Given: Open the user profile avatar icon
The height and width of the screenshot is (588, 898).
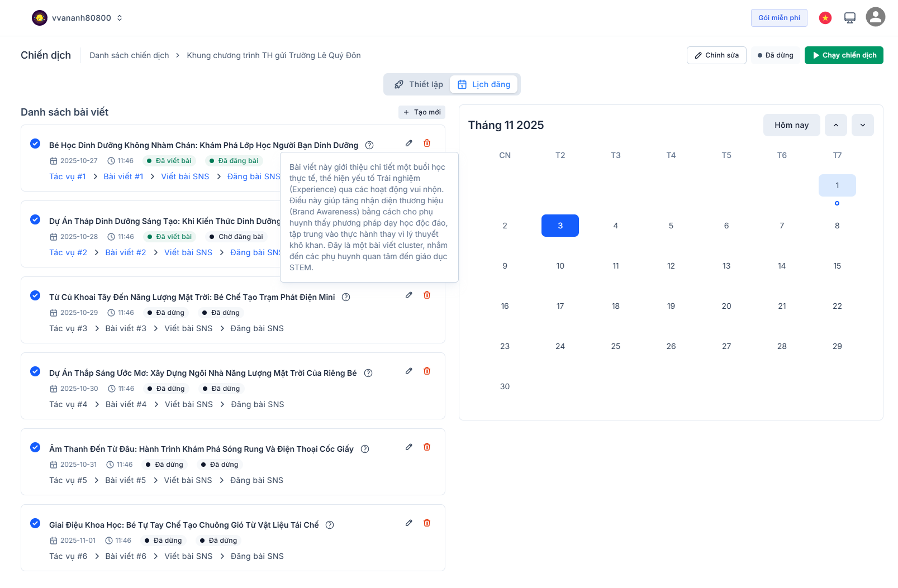Looking at the screenshot, I should (x=875, y=17).
